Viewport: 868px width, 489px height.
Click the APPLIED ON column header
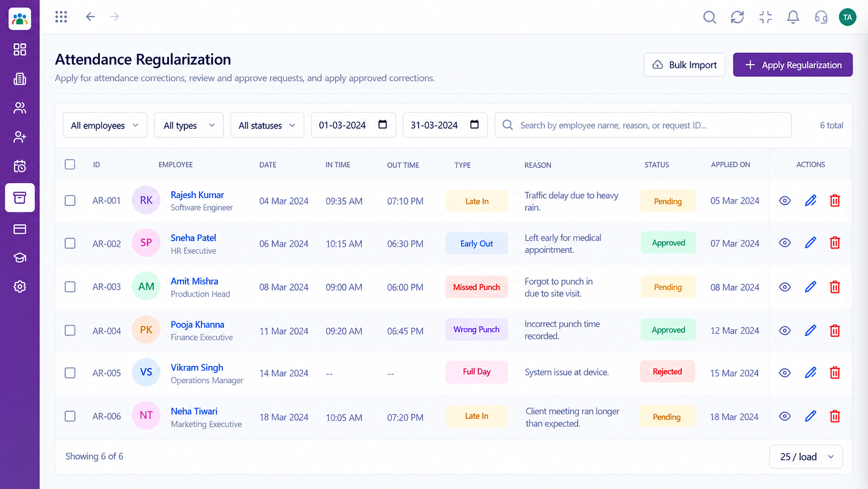tap(730, 164)
